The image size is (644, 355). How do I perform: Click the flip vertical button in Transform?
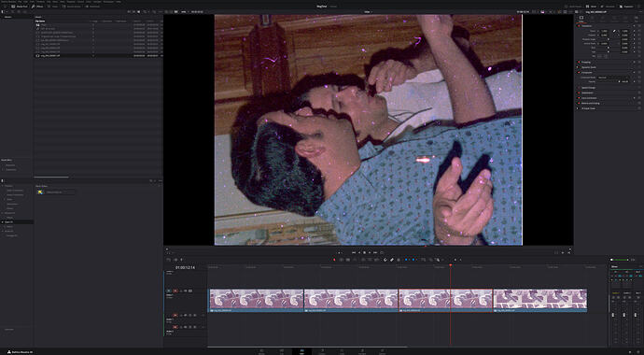606,56
